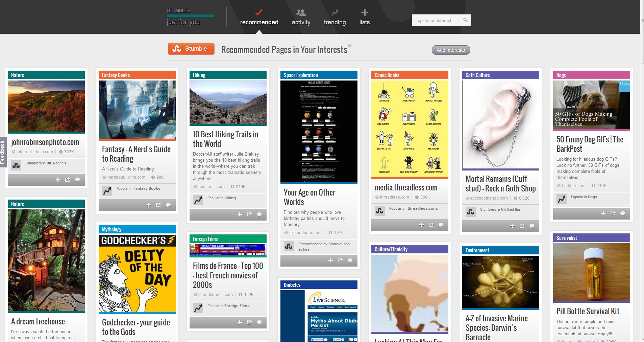Click the search magnifier icon in Explore box

pos(465,20)
